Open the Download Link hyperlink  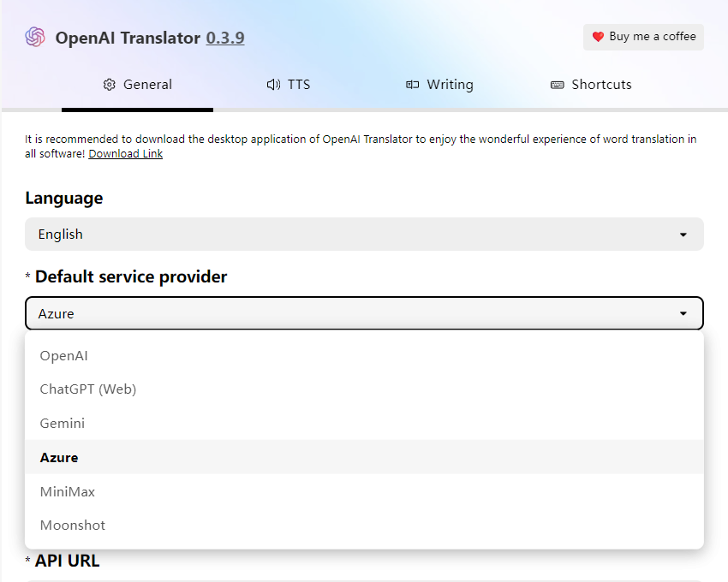[x=125, y=154]
